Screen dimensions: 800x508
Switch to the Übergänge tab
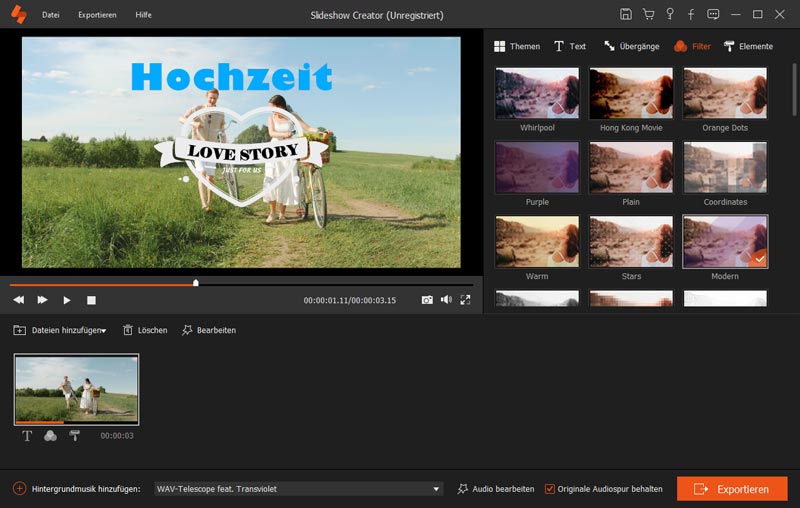pos(631,46)
